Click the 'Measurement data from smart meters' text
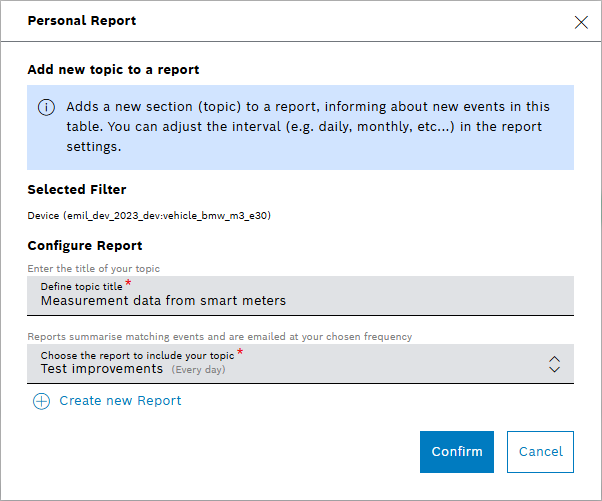The height and width of the screenshot is (501, 602). (x=163, y=301)
